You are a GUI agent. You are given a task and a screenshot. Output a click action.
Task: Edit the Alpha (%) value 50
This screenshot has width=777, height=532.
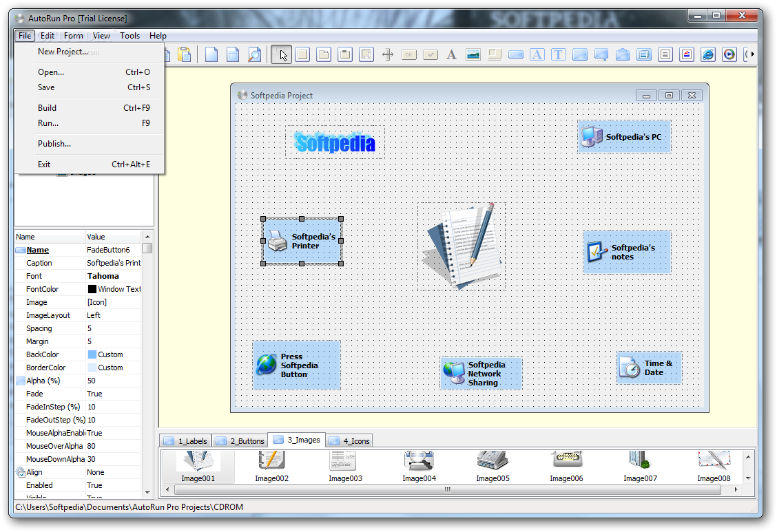pyautogui.click(x=114, y=381)
